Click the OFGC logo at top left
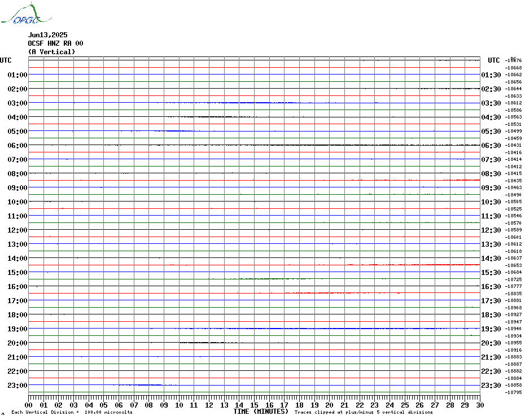Image resolution: width=525 pixels, height=420 pixels. click(27, 14)
